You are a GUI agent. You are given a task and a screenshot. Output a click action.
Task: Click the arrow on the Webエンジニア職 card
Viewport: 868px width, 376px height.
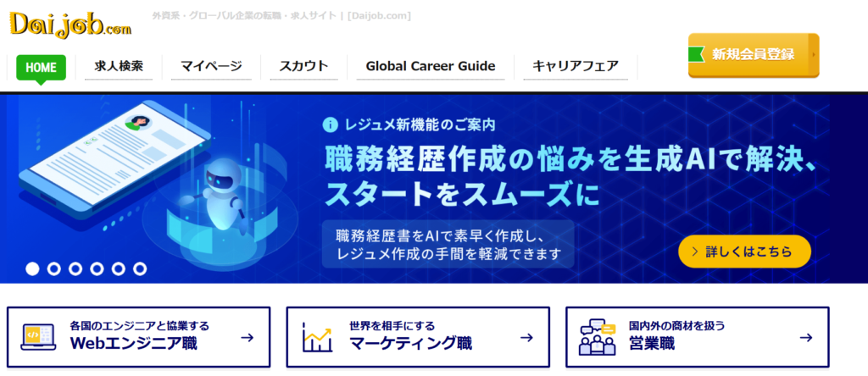pyautogui.click(x=247, y=338)
